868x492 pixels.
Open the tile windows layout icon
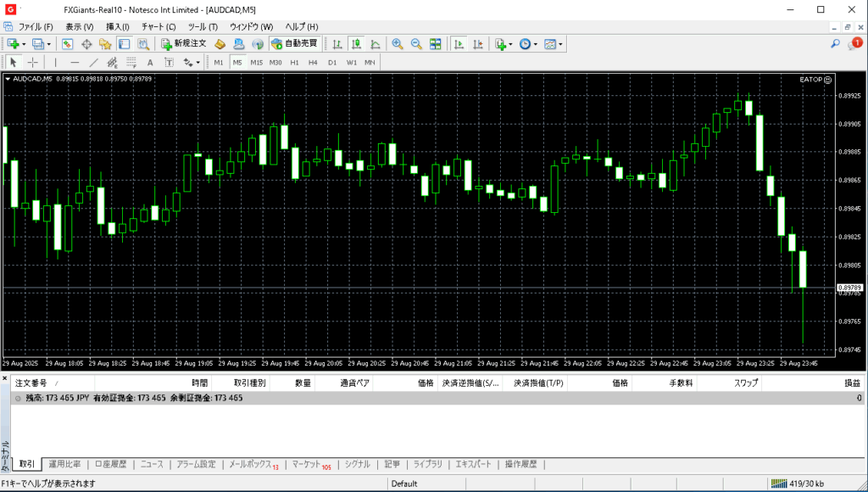435,43
